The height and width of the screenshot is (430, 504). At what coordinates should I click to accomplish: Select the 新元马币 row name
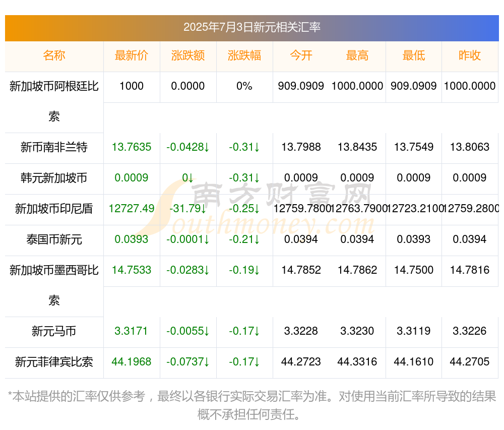click(54, 331)
